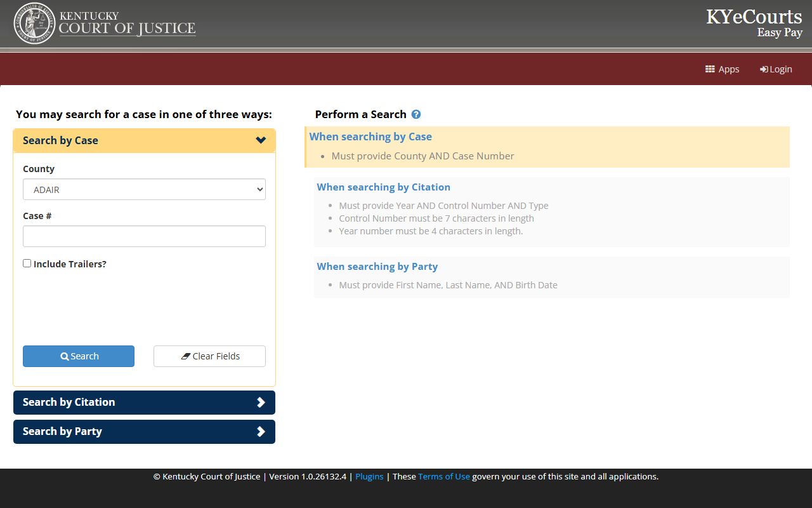Click the Kentucky Court of Justice header text
Image resolution: width=812 pixels, height=508 pixels.
128,23
